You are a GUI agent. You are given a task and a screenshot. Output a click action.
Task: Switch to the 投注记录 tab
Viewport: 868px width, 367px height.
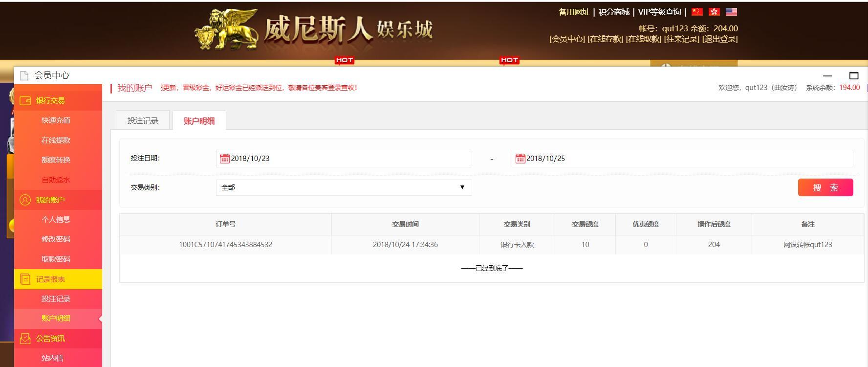point(143,120)
